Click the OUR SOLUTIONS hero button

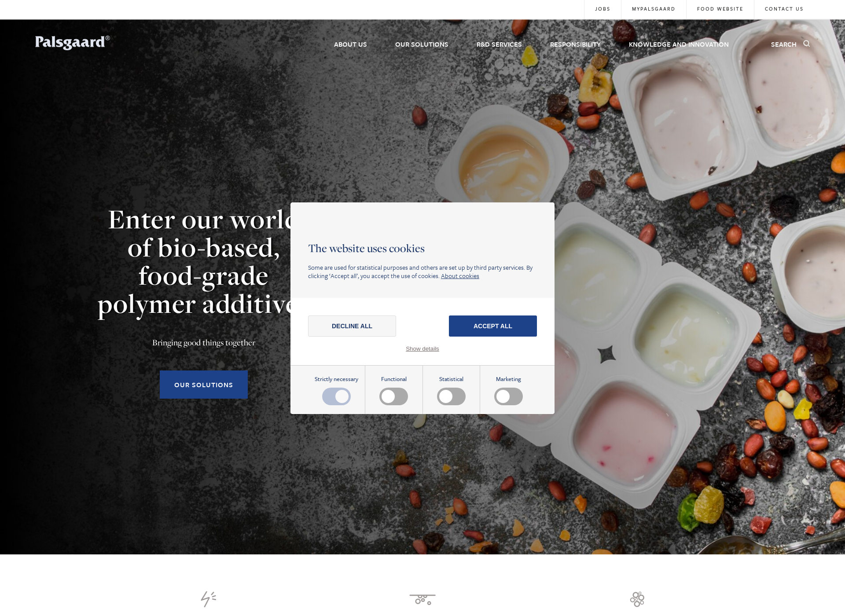[x=203, y=385]
